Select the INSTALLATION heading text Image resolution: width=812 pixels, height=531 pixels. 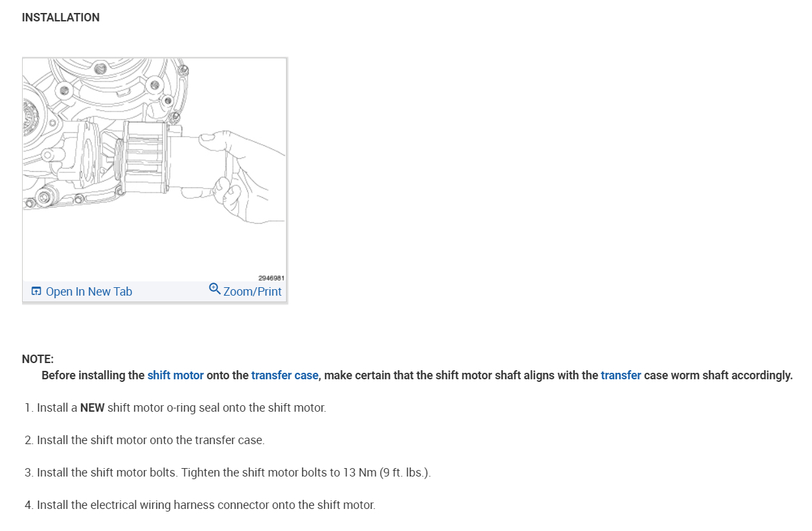click(x=61, y=18)
